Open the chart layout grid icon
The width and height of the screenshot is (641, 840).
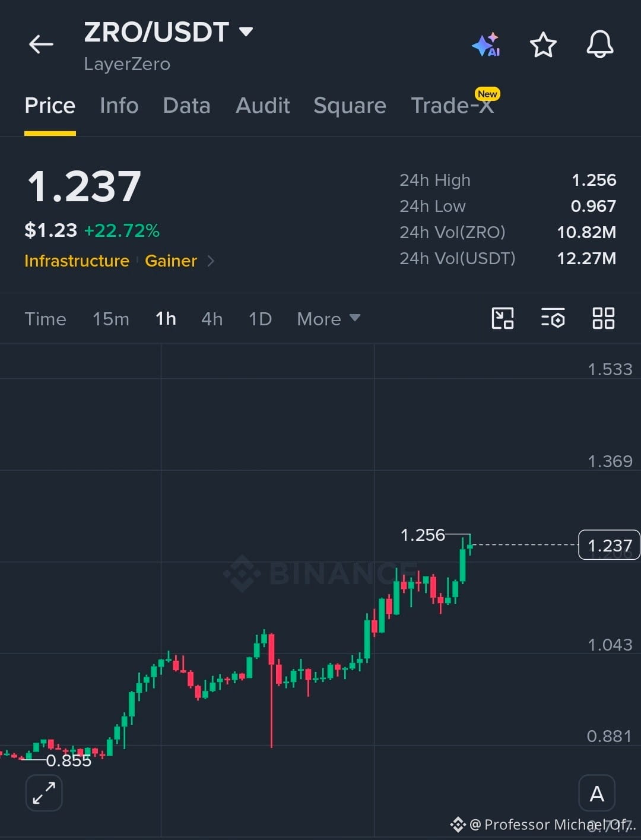click(x=603, y=318)
